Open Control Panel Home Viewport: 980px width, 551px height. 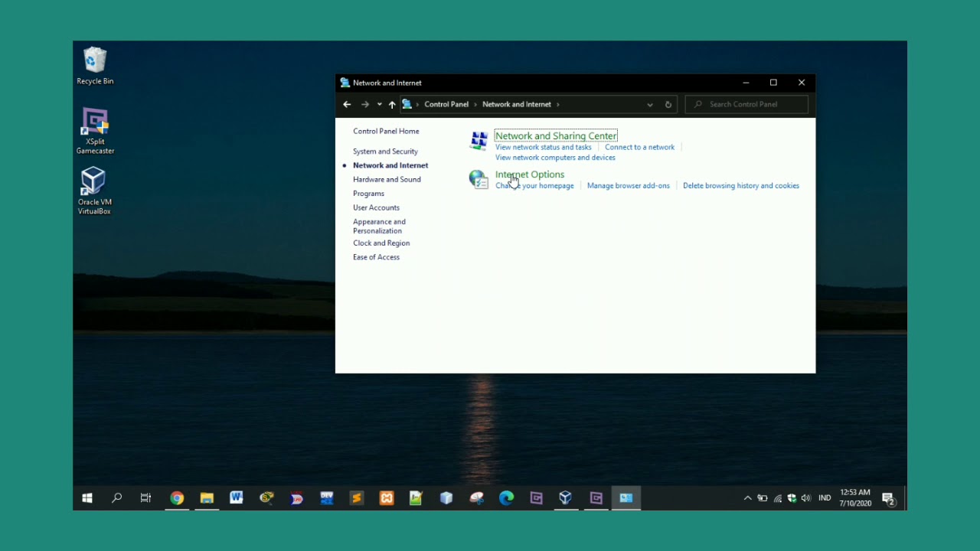386,131
